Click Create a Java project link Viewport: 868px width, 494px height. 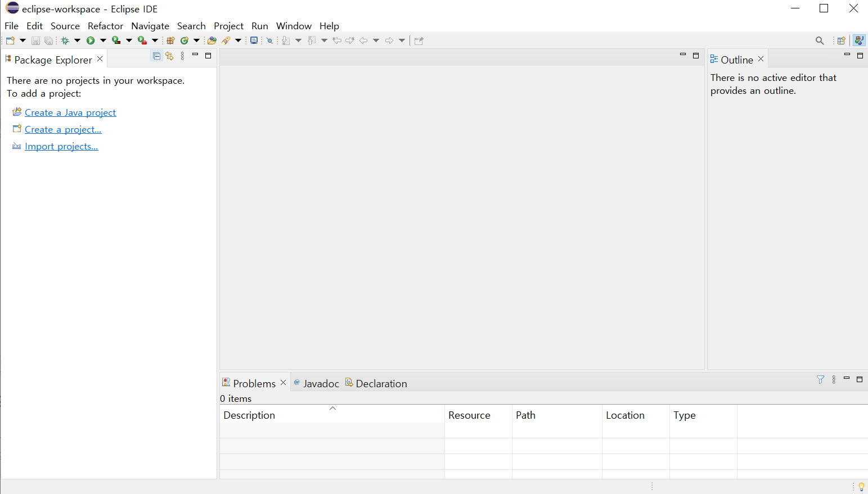tap(70, 112)
